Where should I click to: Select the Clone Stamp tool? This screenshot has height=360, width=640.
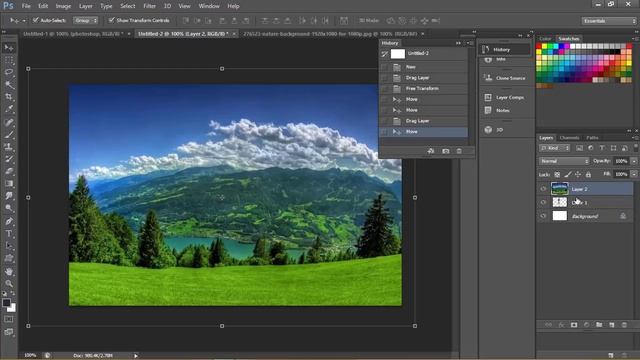(x=9, y=147)
